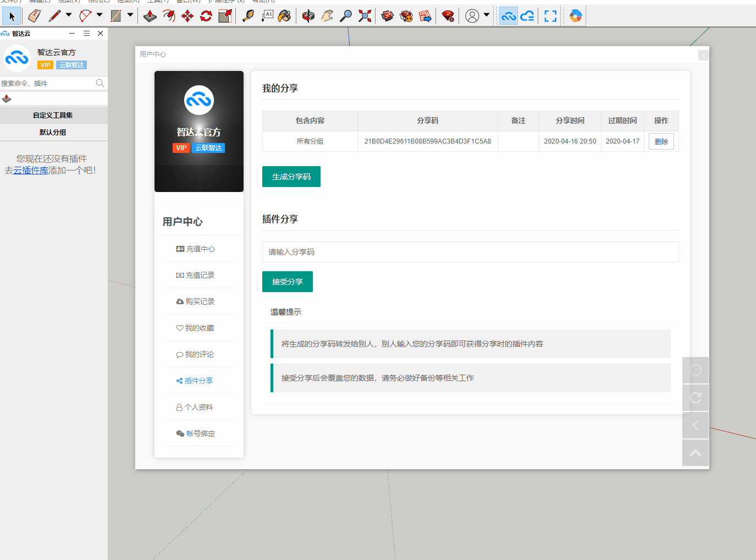Open 我的收藏 in user center menu

195,328
